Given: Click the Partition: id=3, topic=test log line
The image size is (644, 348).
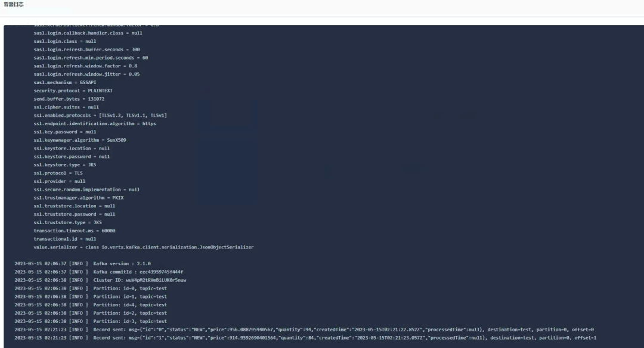Looking at the screenshot, I should coord(91,321).
